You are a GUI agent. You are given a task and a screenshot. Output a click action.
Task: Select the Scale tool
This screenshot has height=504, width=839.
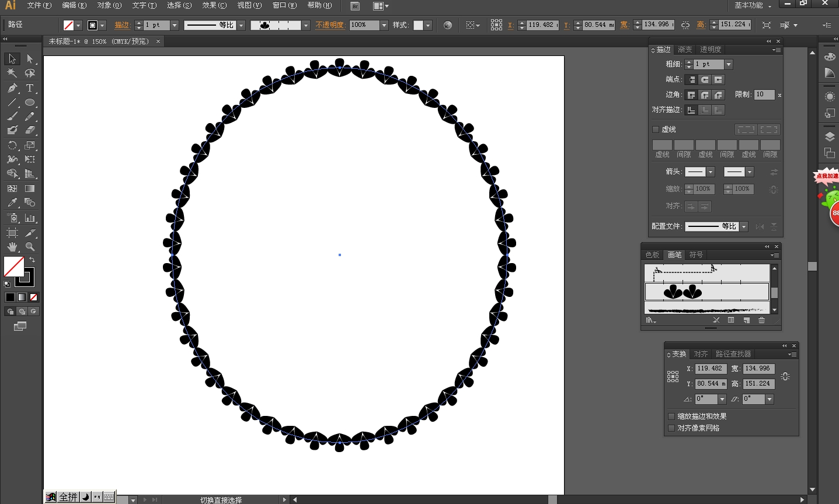tap(30, 145)
